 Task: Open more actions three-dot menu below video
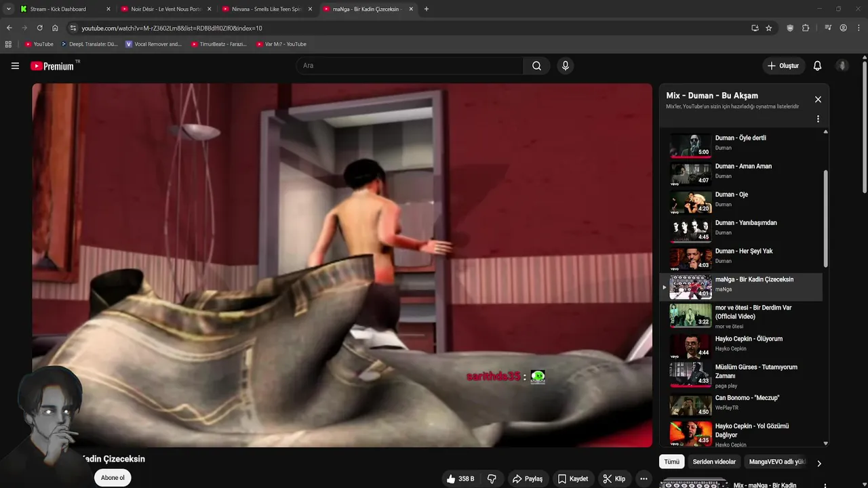click(644, 479)
